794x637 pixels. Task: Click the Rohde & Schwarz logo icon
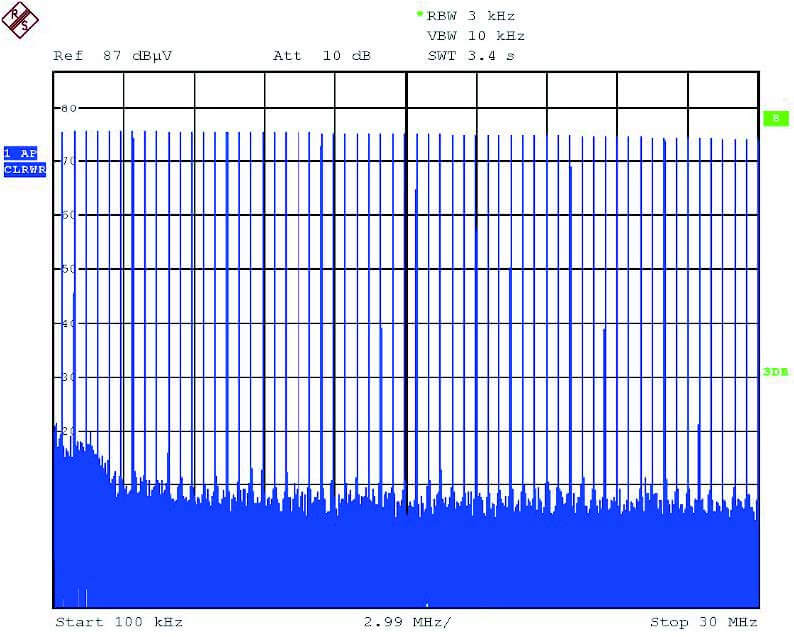coord(20,20)
